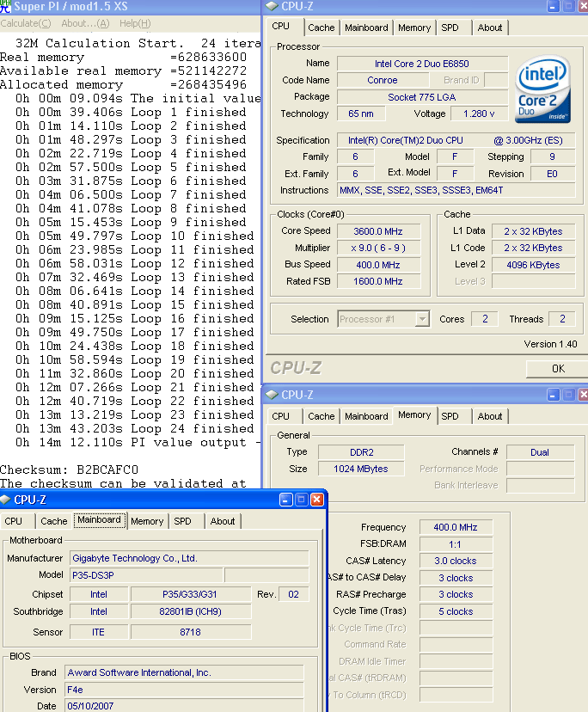Click the Instructions field listing MMX, SSE
The width and height of the screenshot is (588, 712).
(x=456, y=190)
